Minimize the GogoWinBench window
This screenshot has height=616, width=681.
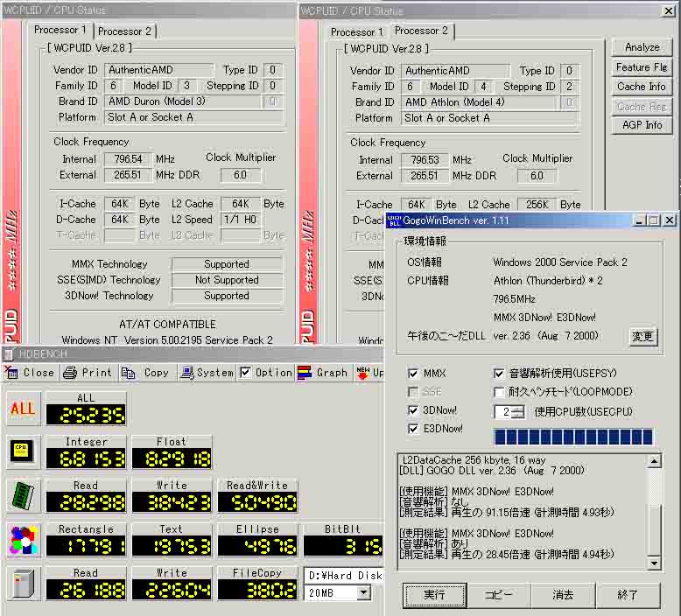tap(639, 220)
